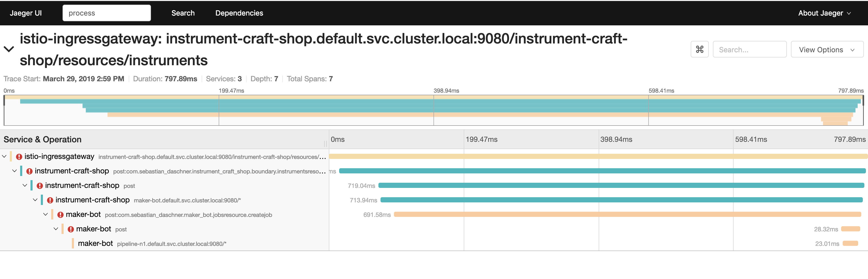Open maker-bot createjob span details
The width and height of the screenshot is (868, 279).
click(x=169, y=215)
